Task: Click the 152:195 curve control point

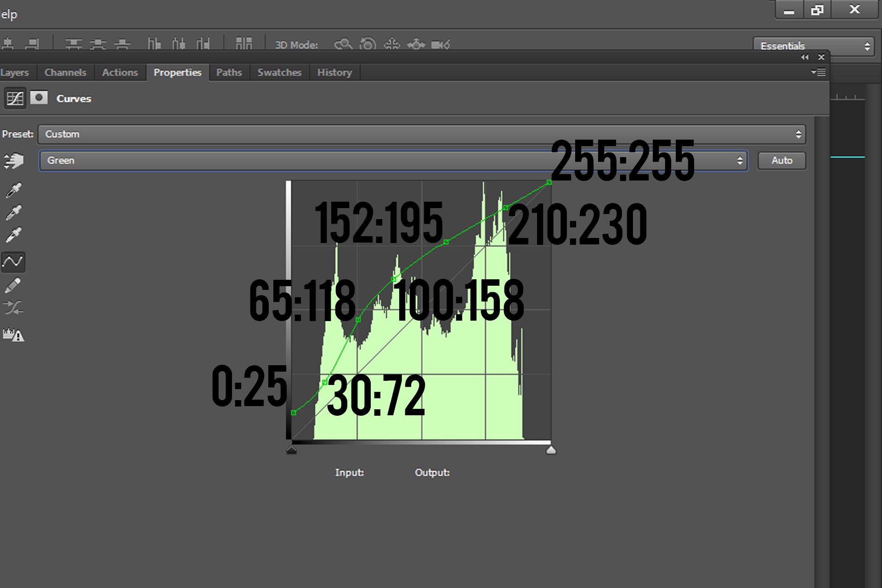Action: [446, 242]
